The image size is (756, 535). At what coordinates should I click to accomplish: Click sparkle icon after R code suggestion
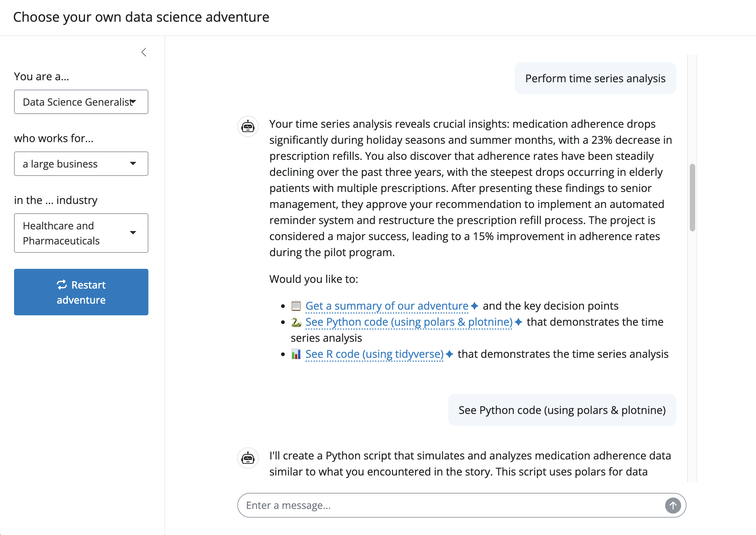[x=450, y=354]
